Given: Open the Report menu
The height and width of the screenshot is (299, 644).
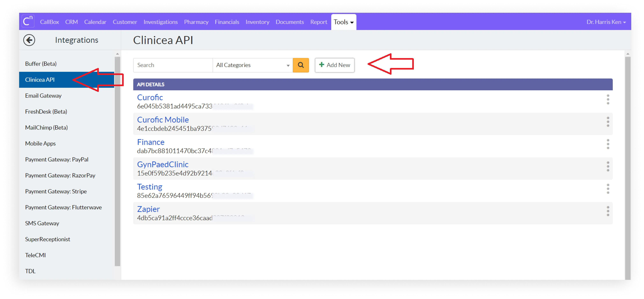Looking at the screenshot, I should [319, 22].
